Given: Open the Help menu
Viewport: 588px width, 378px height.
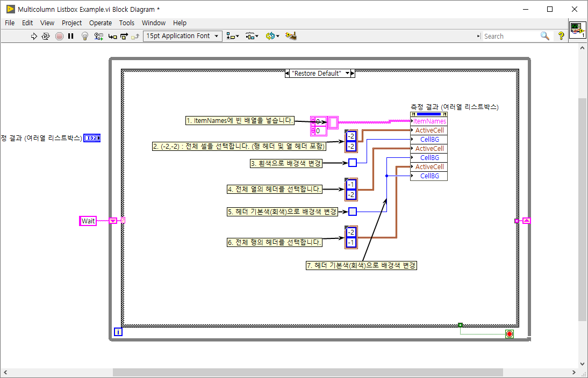Looking at the screenshot, I should pyautogui.click(x=180, y=23).
